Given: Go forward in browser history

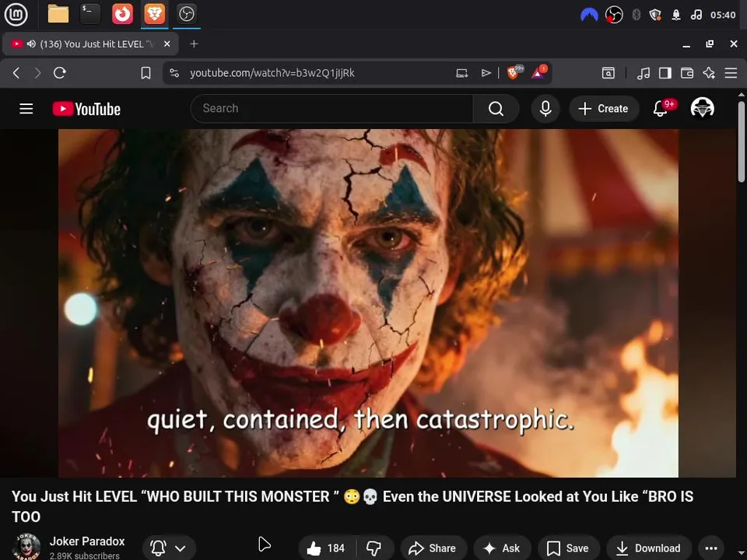Looking at the screenshot, I should [37, 73].
